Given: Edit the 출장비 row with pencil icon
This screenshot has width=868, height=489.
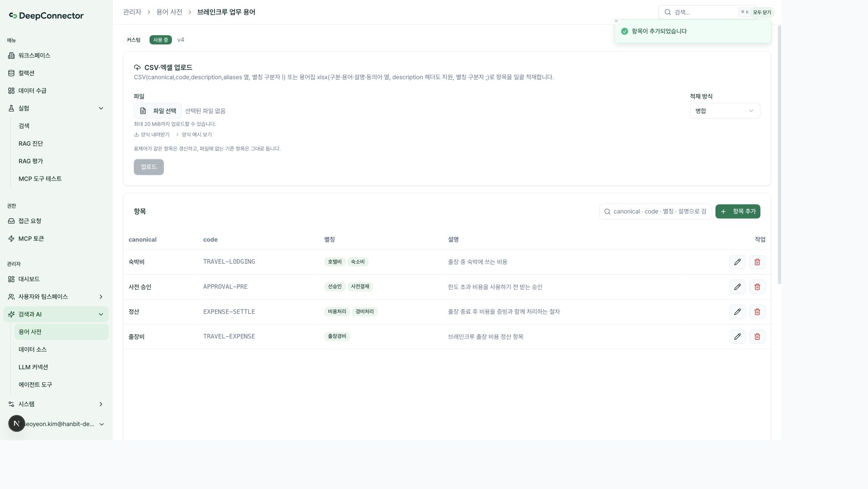Looking at the screenshot, I should click(x=737, y=337).
